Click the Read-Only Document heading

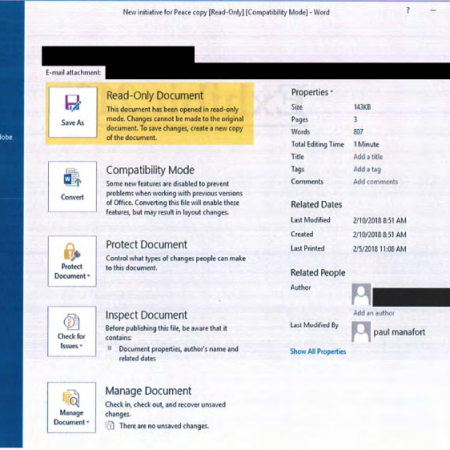(x=155, y=96)
